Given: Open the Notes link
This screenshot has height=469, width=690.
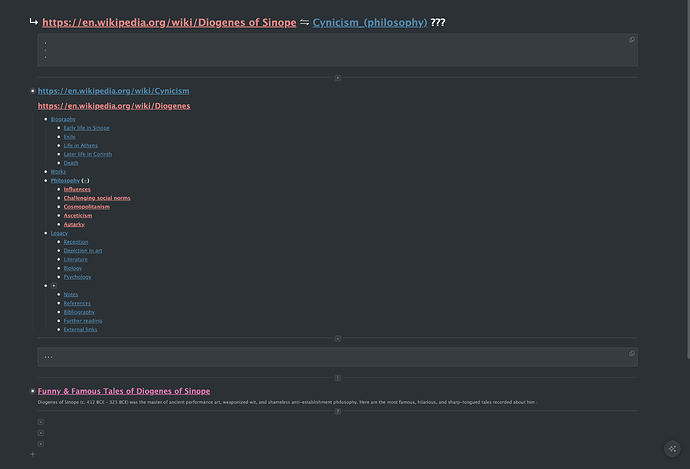Looking at the screenshot, I should pos(70,294).
